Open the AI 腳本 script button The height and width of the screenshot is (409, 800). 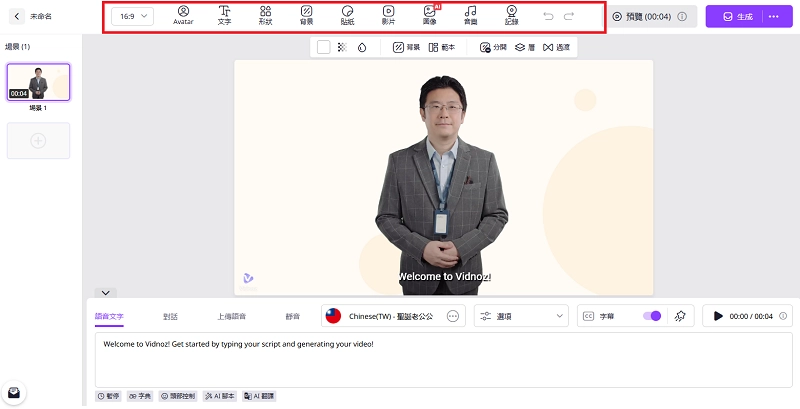(220, 396)
